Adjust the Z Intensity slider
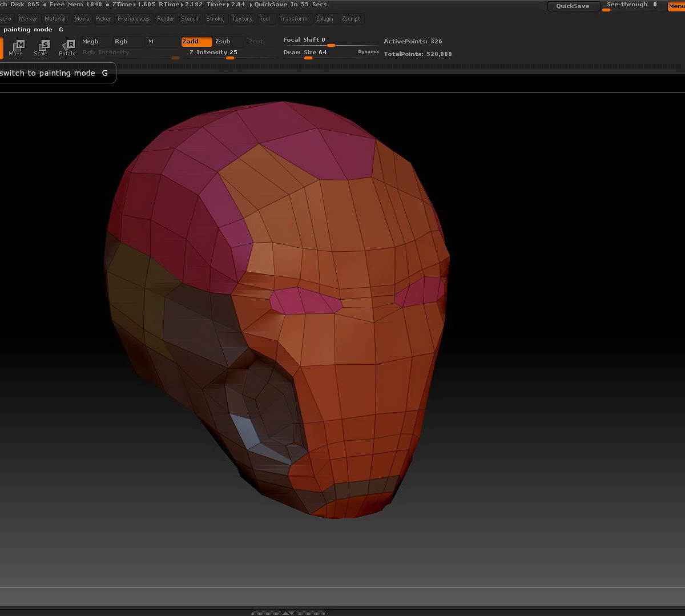 tap(232, 53)
